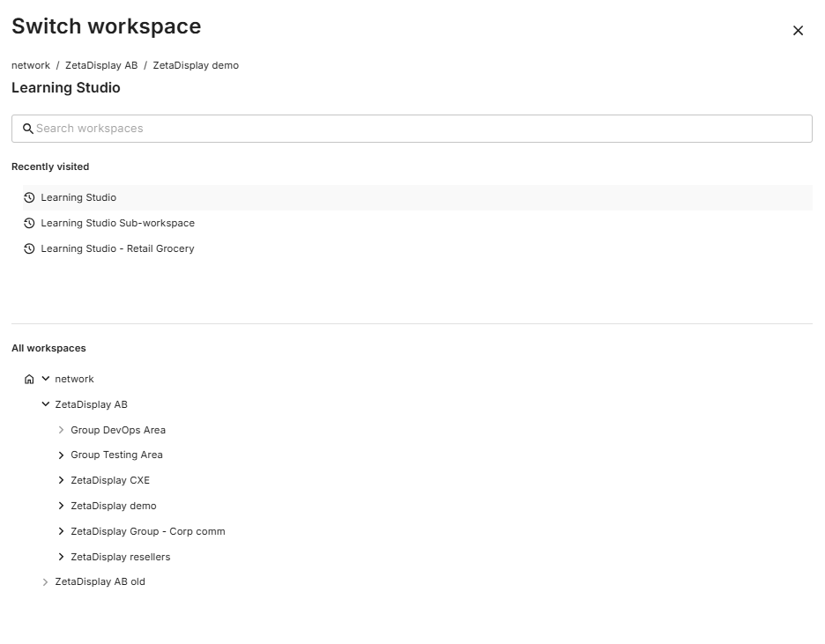The width and height of the screenshot is (825, 644).
Task: Select ZetaDisplay CXE workspace
Action: 110,480
